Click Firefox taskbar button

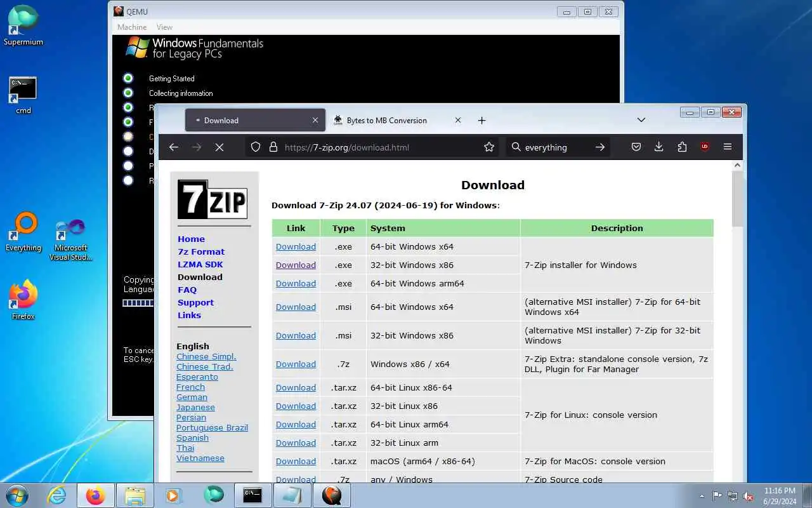pyautogui.click(x=96, y=495)
